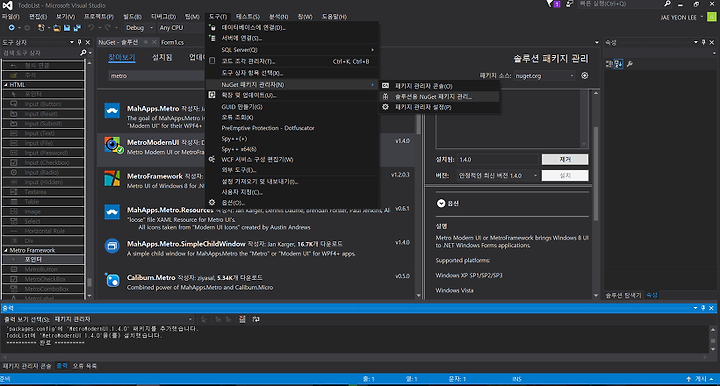The width and height of the screenshot is (720, 386).
Task: Click the open file folder icon
Action: pyautogui.click(x=57, y=28)
